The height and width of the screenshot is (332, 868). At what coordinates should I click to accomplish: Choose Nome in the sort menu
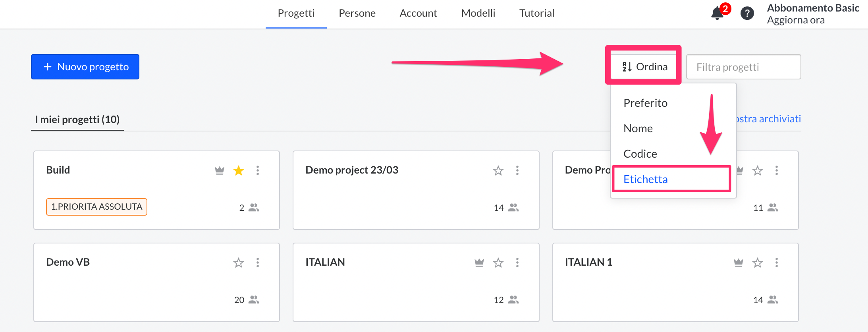[x=638, y=128]
